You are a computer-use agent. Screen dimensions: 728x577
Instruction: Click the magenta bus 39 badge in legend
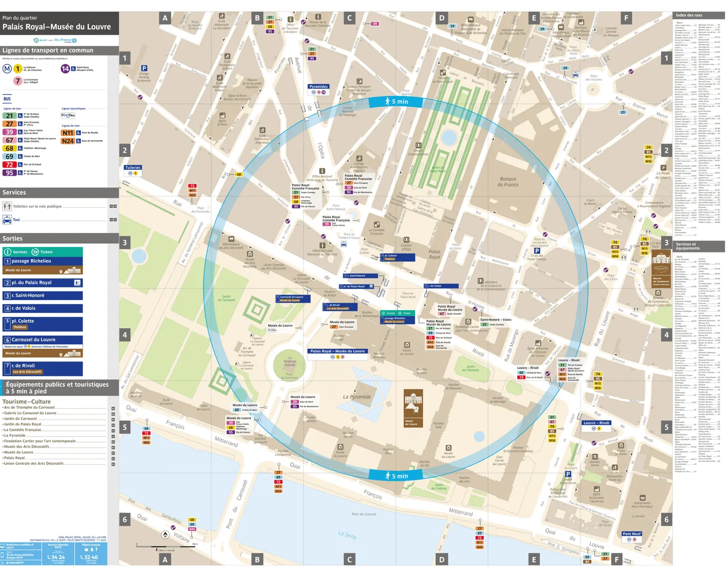point(9,132)
